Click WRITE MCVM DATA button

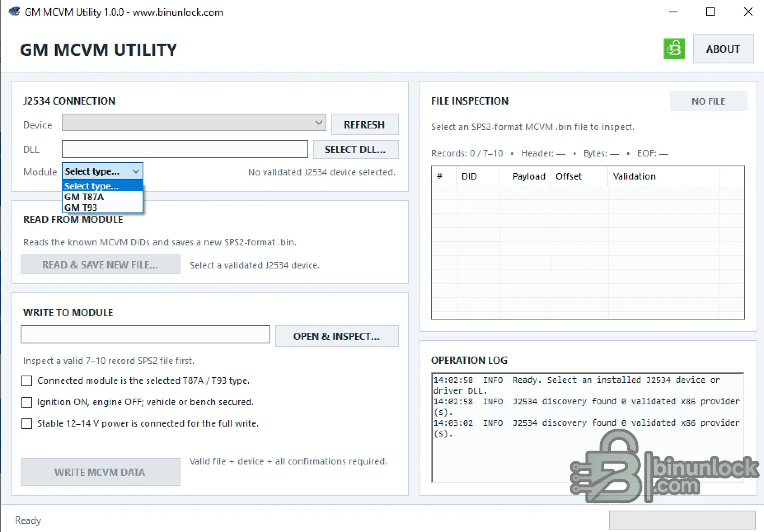[100, 472]
